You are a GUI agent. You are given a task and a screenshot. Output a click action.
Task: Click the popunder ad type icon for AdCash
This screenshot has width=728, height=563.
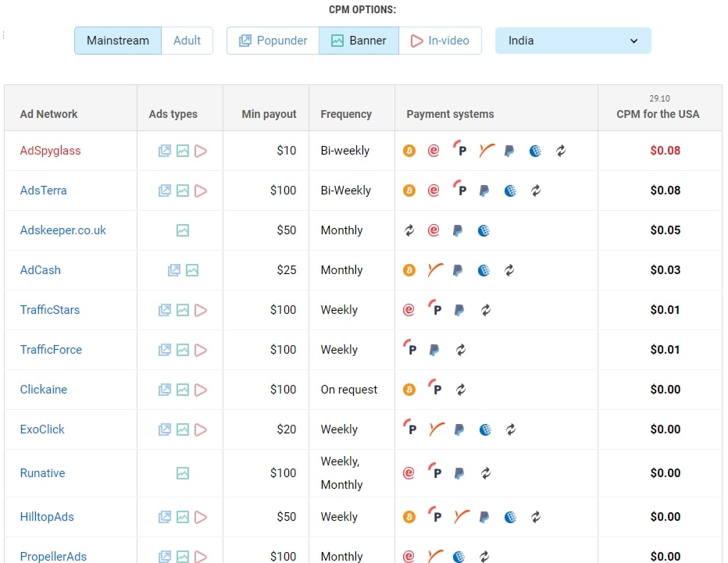(173, 270)
